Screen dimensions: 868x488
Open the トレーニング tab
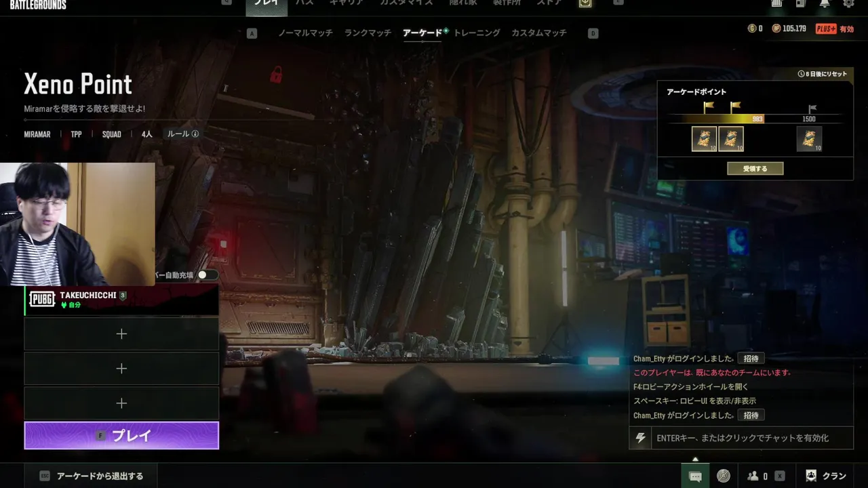point(477,33)
